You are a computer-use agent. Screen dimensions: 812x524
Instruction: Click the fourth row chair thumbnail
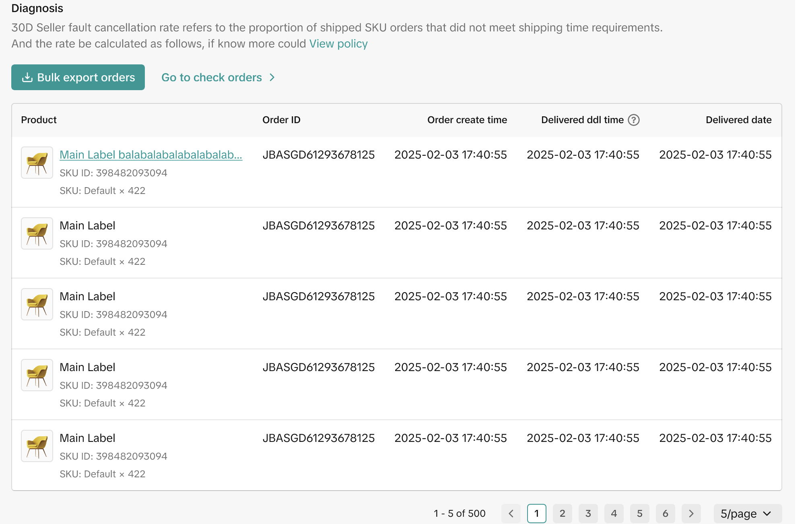tap(37, 375)
